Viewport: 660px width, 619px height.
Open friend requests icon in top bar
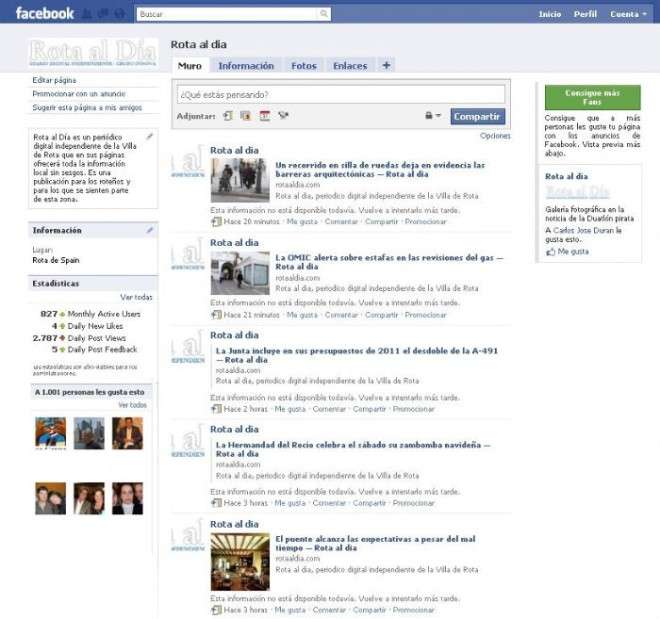(x=87, y=14)
